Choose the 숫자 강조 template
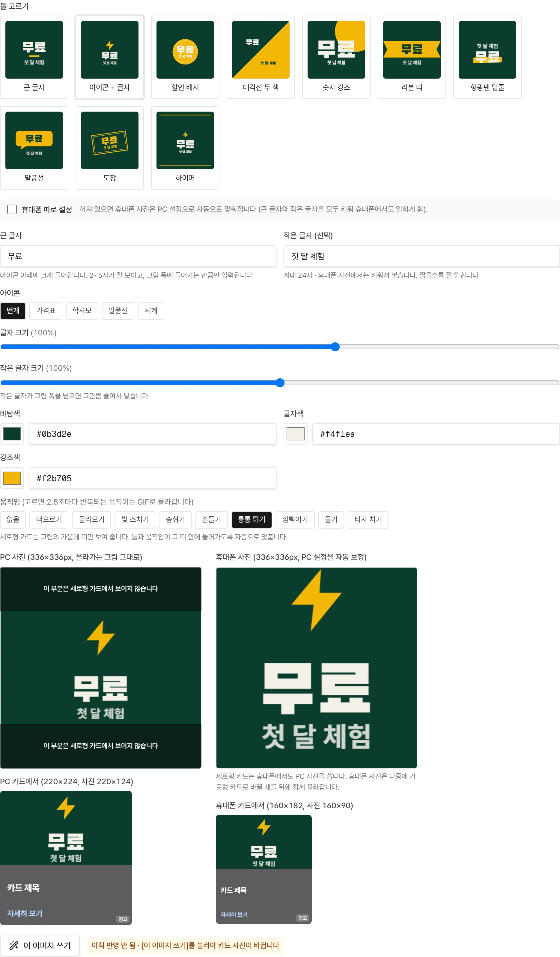560x957 pixels. tap(336, 57)
